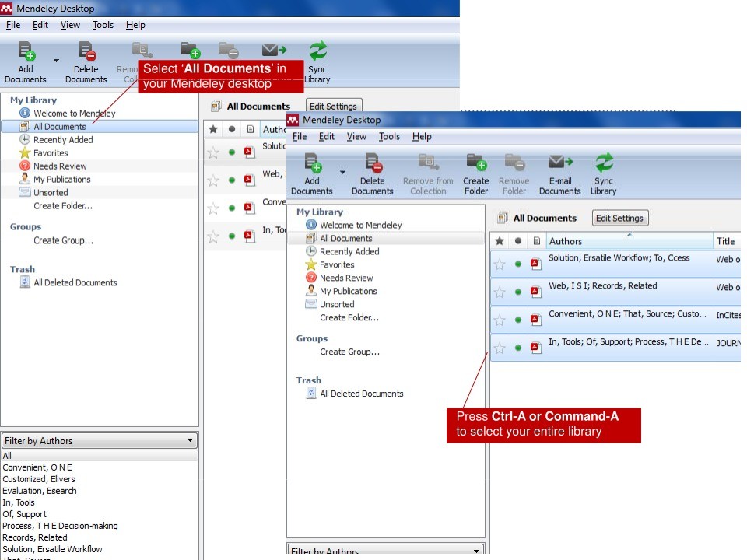
Task: Select 'Records, Related' author filter
Action: 35,537
